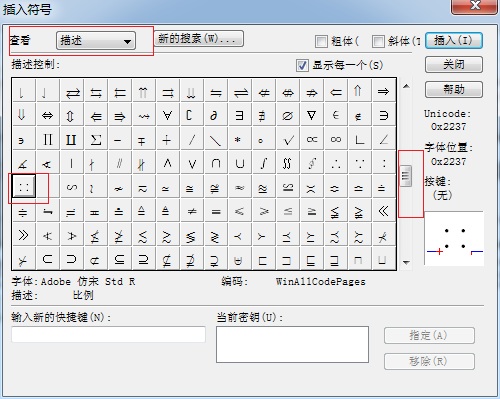The image size is (500, 399).
Task: Select the rightwards double arrow (⇒) in first row
Action: click(383, 91)
